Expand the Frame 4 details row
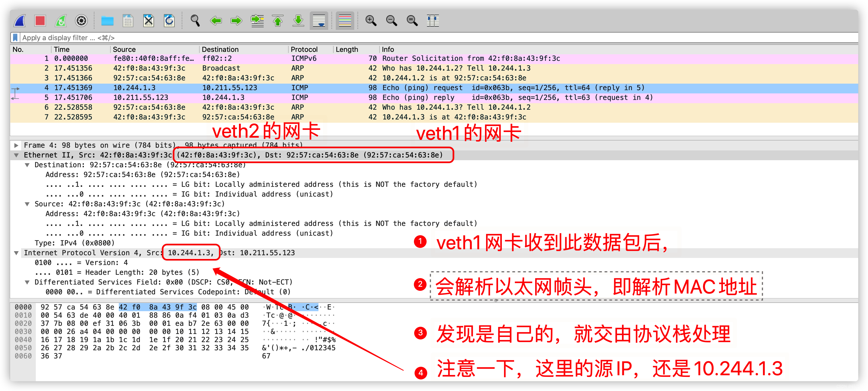This screenshot has height=391, width=868. coord(16,145)
